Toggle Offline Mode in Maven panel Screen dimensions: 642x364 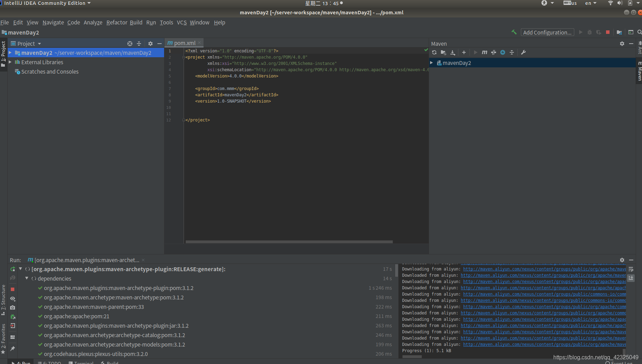494,52
